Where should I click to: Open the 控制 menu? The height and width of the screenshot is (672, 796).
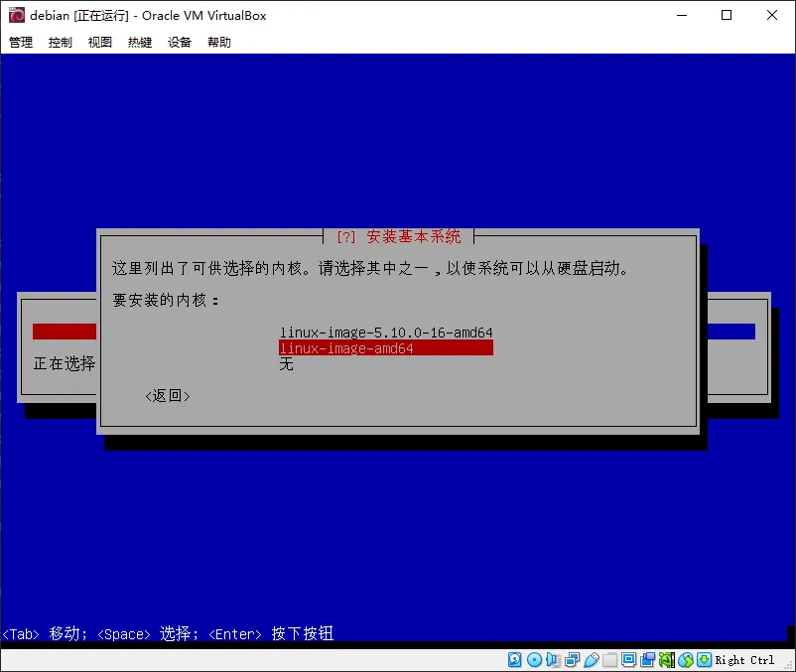tap(61, 42)
